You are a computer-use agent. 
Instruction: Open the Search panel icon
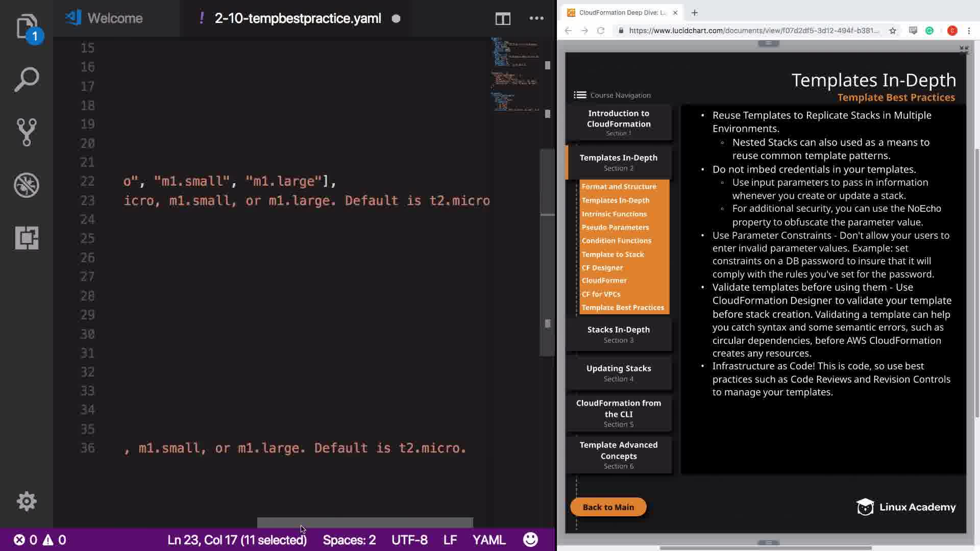[27, 80]
